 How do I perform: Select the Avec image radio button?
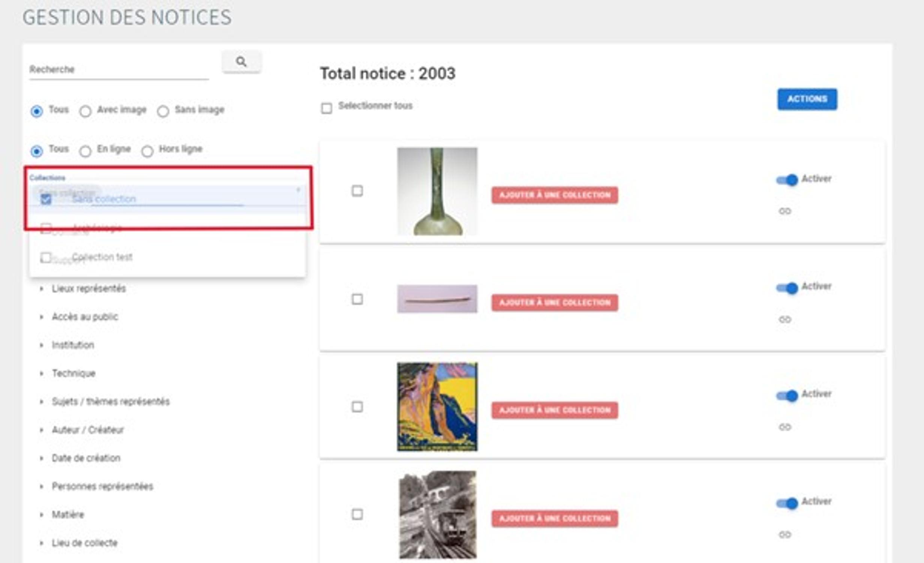(86, 111)
